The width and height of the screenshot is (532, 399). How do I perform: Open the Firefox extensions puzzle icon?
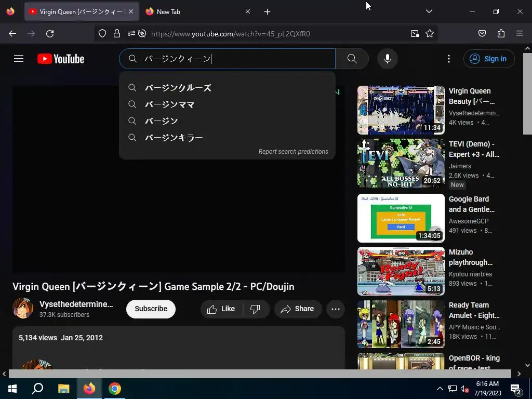click(x=501, y=33)
